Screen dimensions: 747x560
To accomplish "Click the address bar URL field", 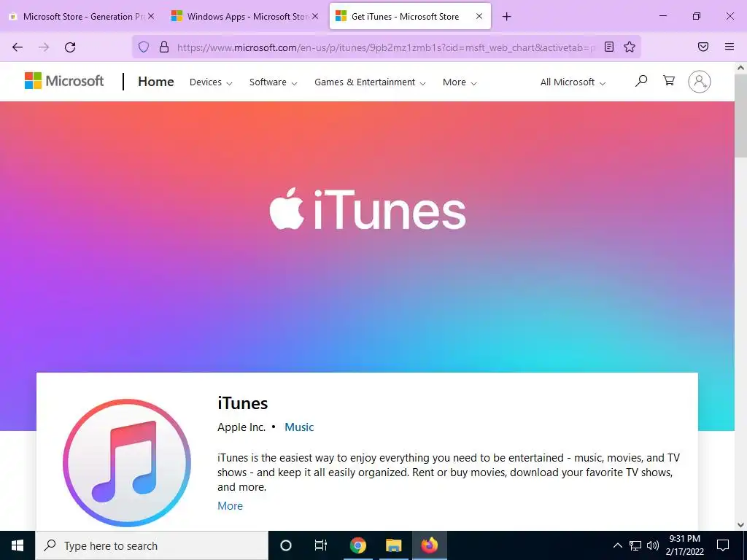I will tap(386, 47).
